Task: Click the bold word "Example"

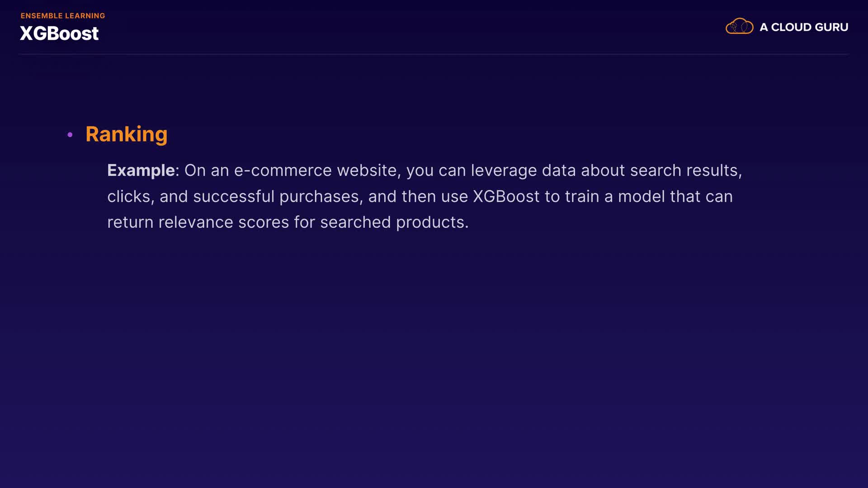Action: point(141,170)
